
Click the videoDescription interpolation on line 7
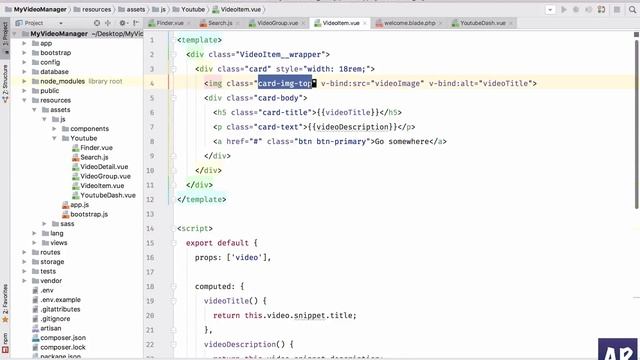point(353,127)
